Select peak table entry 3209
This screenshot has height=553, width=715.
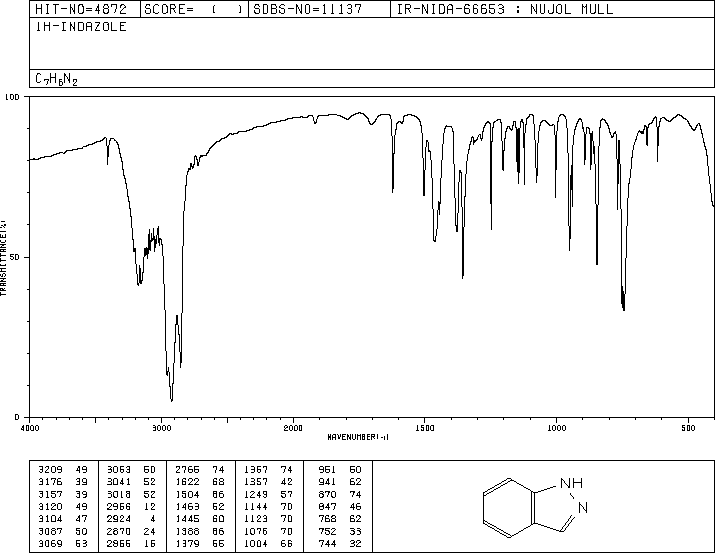50,470
